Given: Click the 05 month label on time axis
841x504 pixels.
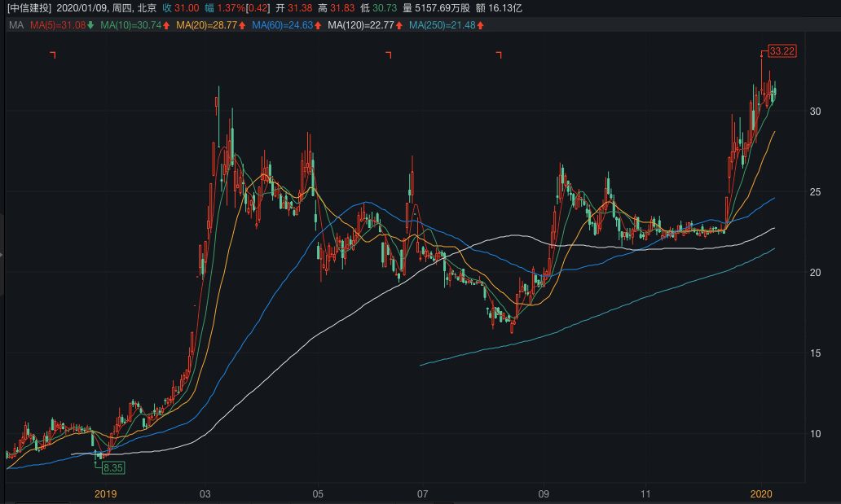Looking at the screenshot, I should [318, 493].
